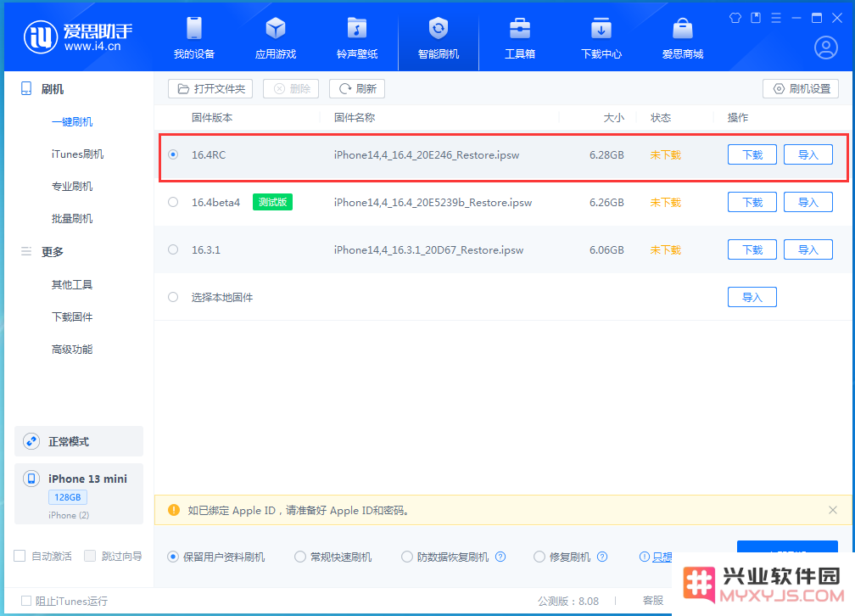Screen dimensions: 855x616
Task: Import a local firmware via 导入
Action: coord(752,297)
